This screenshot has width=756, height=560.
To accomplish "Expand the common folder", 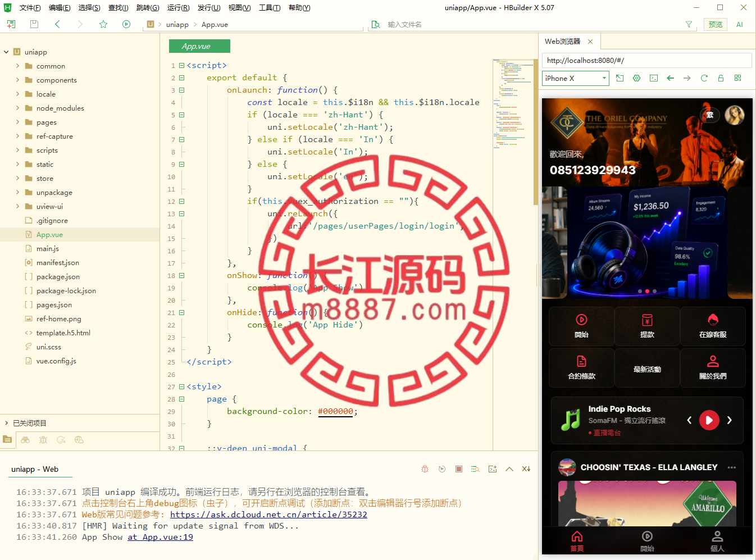I will pyautogui.click(x=17, y=66).
